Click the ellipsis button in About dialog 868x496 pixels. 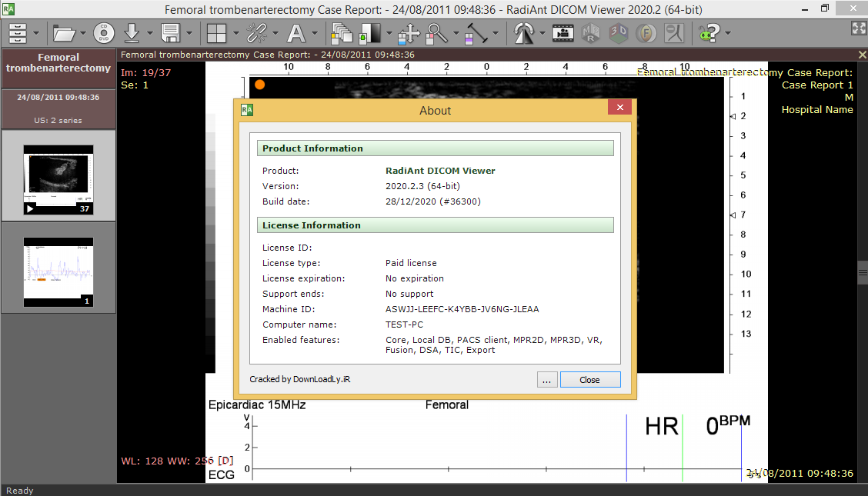click(x=547, y=379)
